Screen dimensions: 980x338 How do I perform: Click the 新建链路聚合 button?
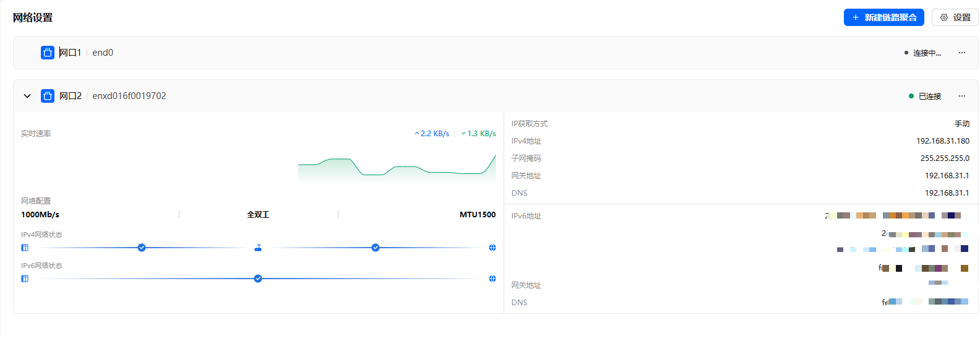click(883, 17)
